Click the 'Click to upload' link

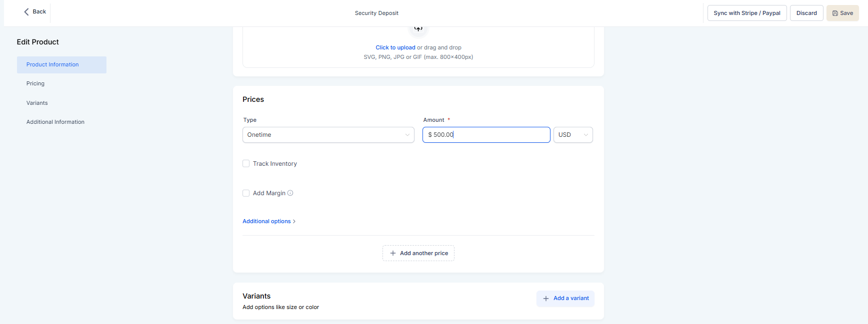(x=395, y=47)
